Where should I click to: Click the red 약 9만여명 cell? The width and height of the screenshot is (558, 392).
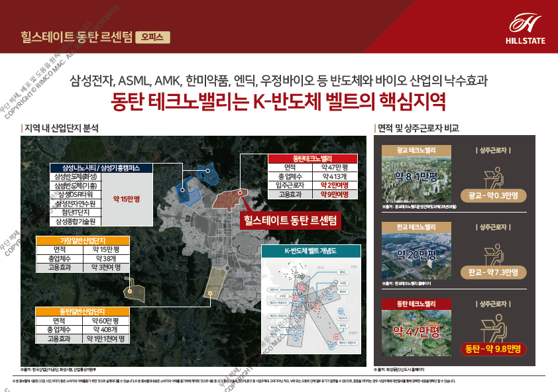[x=335, y=195]
